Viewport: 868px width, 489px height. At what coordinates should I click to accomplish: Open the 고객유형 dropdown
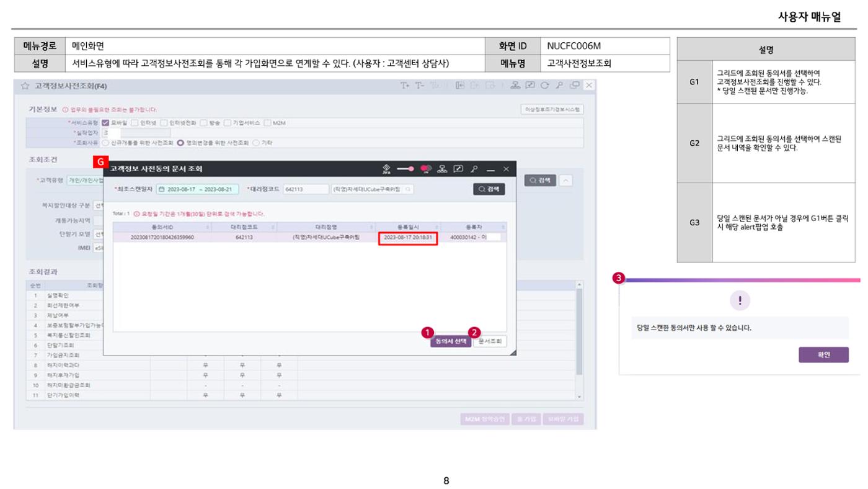[x=85, y=181]
